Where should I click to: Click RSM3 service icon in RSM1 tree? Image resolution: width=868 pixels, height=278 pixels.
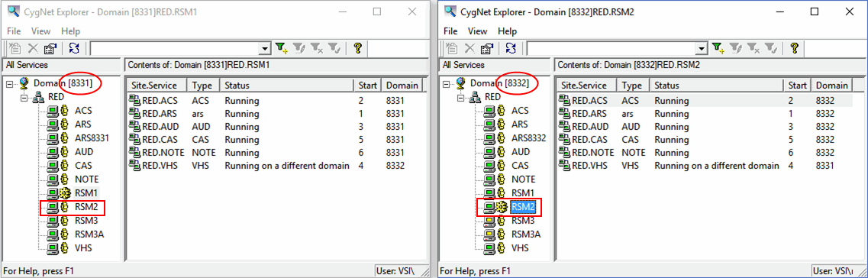[x=58, y=221]
